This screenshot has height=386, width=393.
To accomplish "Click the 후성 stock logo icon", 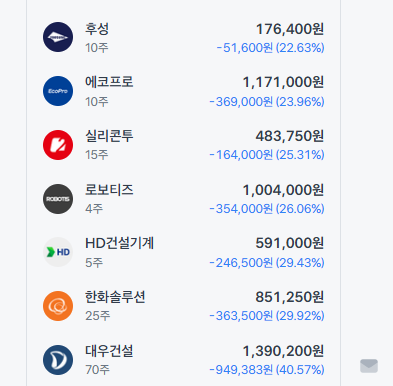I will [58, 37].
